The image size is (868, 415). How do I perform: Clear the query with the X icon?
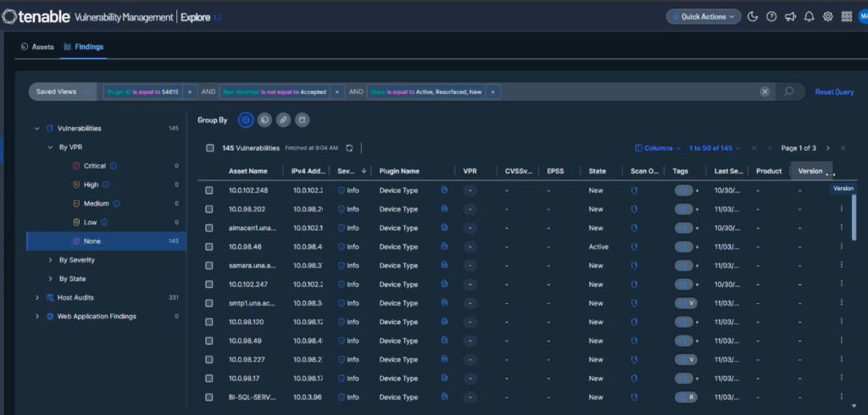[765, 91]
